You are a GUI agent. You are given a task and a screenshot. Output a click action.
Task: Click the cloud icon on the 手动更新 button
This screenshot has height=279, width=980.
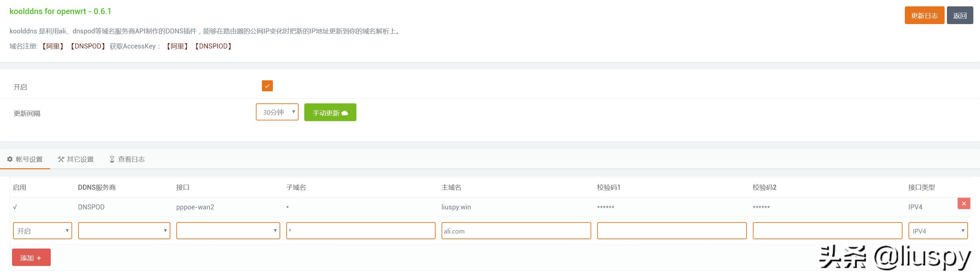(345, 113)
